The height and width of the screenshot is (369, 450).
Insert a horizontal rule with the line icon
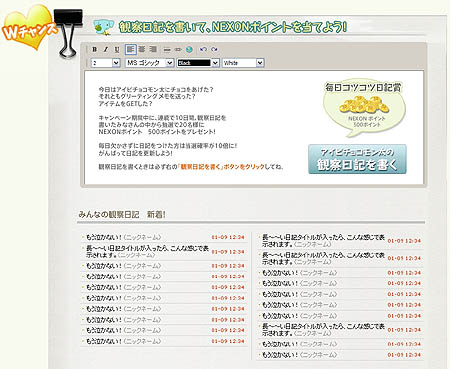point(167,50)
